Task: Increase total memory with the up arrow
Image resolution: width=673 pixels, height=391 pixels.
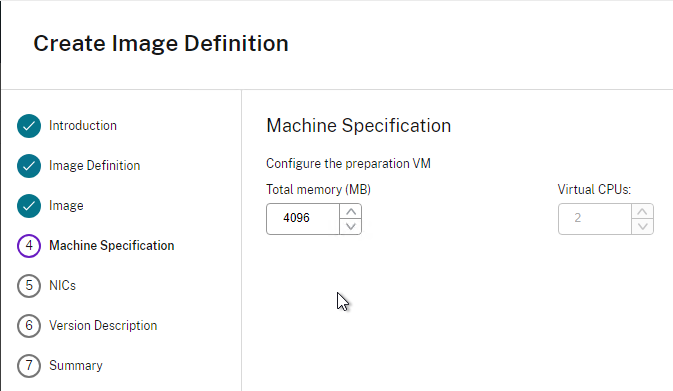Action: [351, 212]
